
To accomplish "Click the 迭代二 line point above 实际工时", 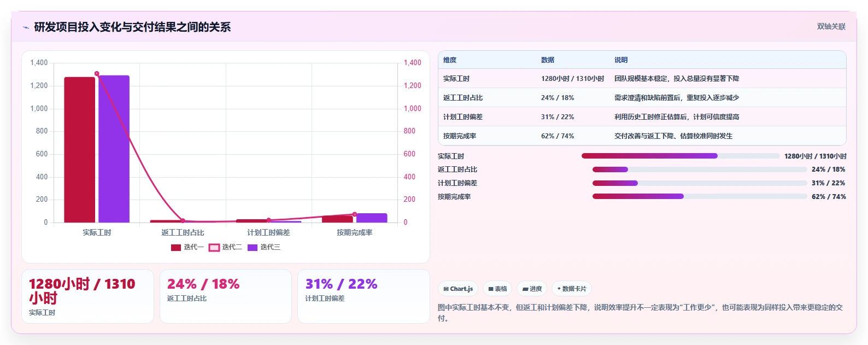I will [x=97, y=73].
